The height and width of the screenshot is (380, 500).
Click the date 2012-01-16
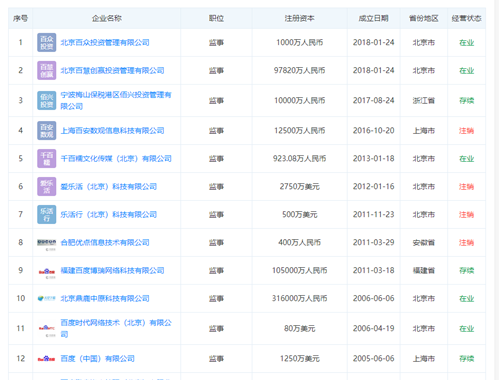373,187
